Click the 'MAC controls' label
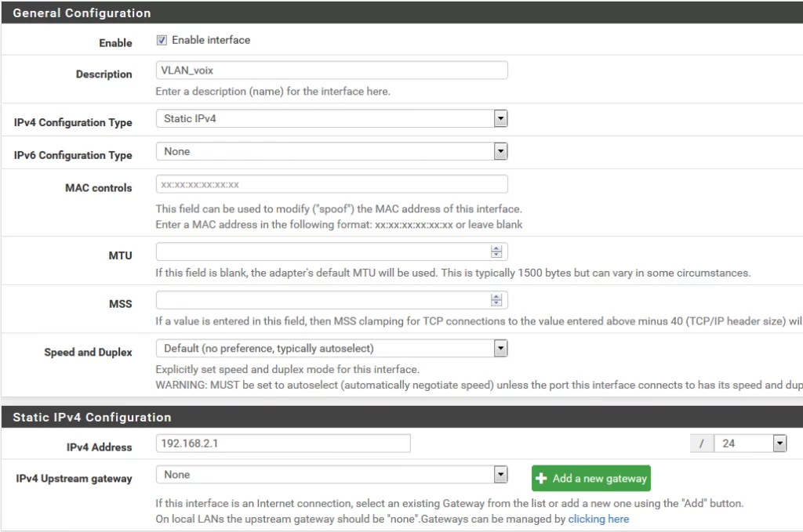The height and width of the screenshot is (532, 803). tap(98, 188)
